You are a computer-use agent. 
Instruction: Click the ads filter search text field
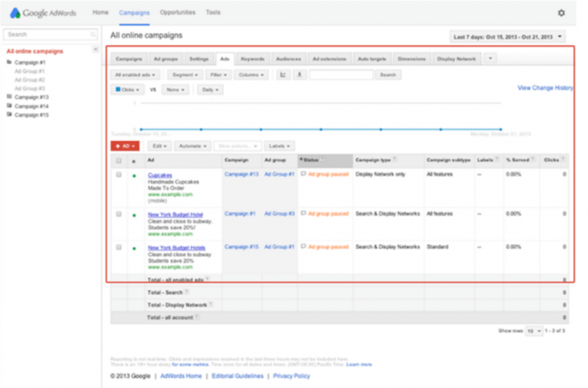[x=341, y=74]
